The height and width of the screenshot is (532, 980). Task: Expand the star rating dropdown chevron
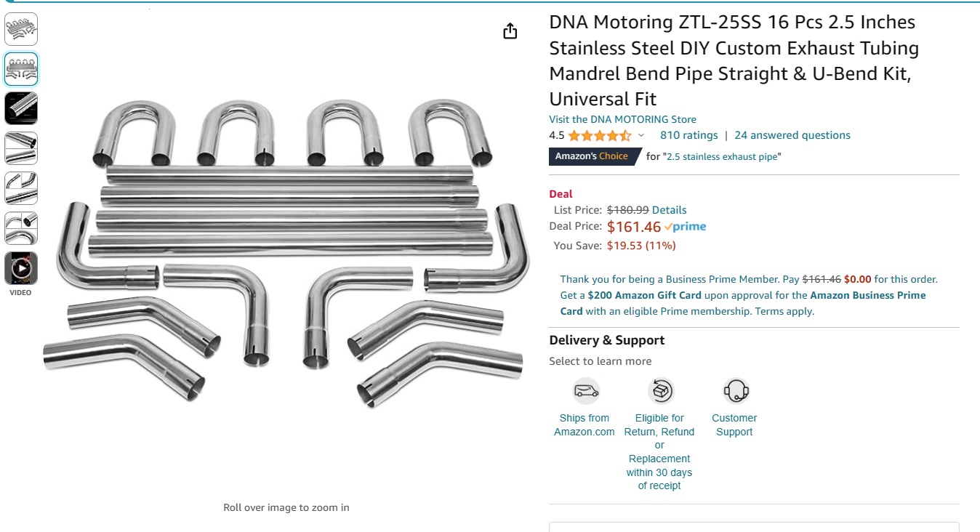(x=641, y=136)
